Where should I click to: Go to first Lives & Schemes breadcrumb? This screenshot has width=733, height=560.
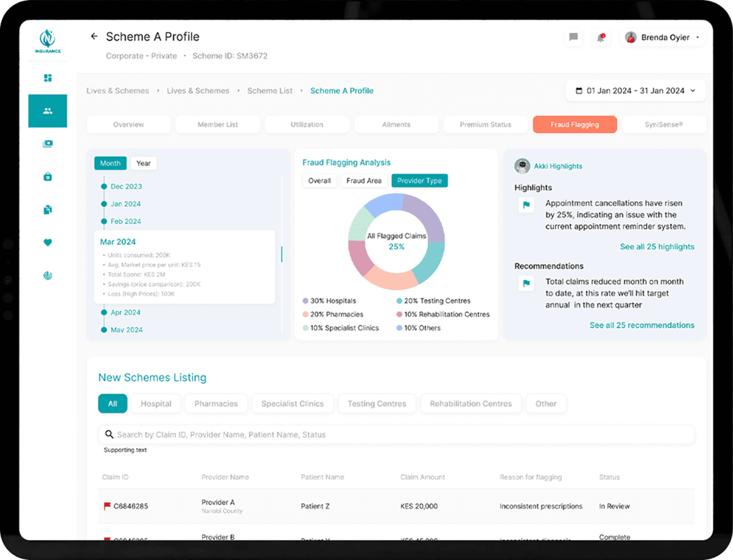[x=118, y=91]
